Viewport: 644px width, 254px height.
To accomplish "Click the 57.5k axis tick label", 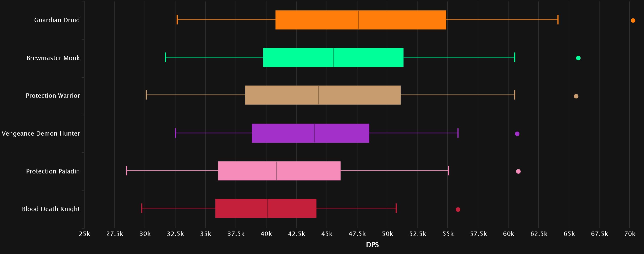I will pos(478,234).
